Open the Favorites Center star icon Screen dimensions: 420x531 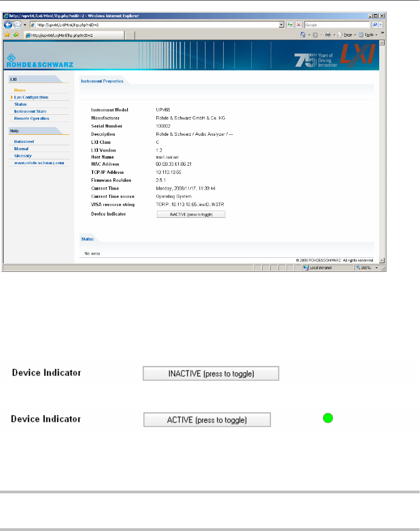click(x=7, y=34)
